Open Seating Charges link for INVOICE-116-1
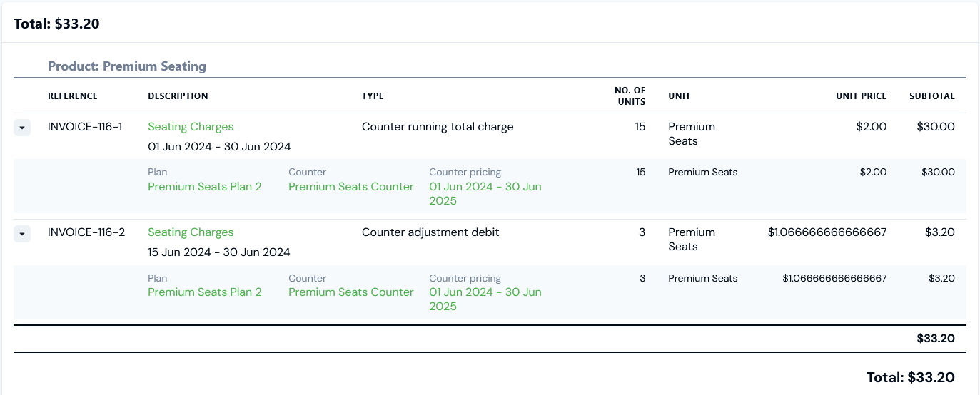The image size is (980, 395). 191,127
